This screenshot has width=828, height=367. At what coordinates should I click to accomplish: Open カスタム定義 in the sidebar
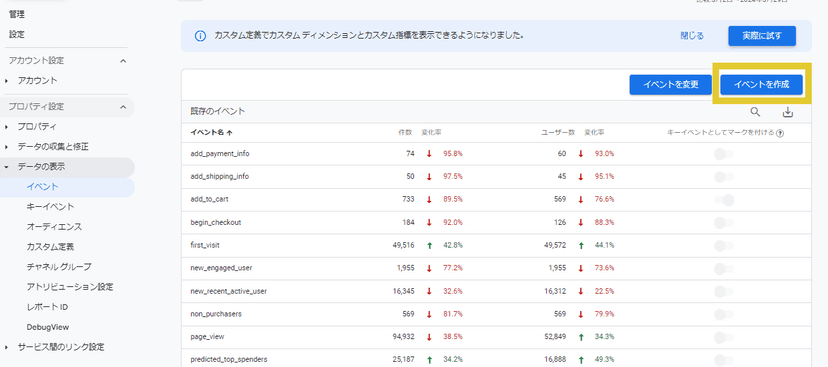click(50, 247)
